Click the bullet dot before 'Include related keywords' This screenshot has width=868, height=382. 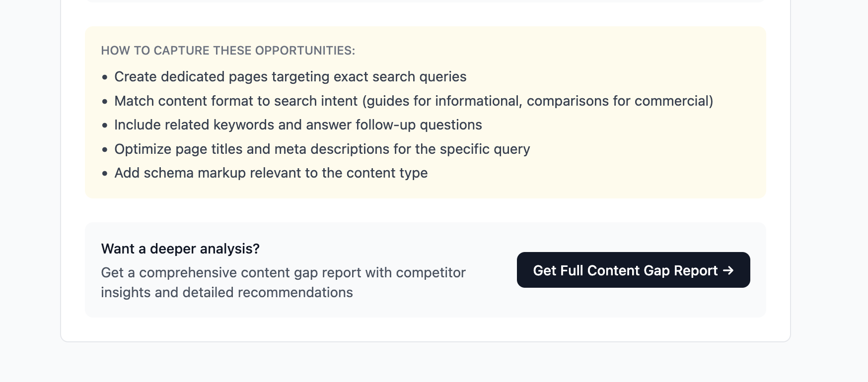[x=104, y=126]
